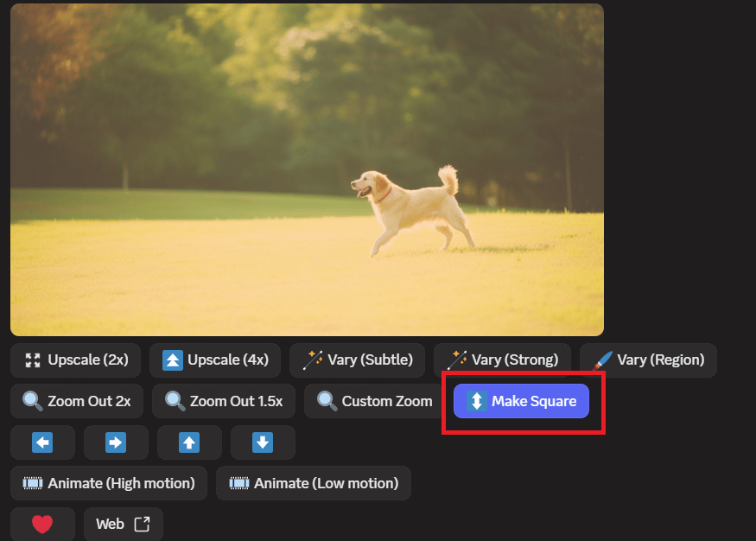Pan image left with left arrow
Viewport: 756px width, 541px height.
tap(42, 442)
